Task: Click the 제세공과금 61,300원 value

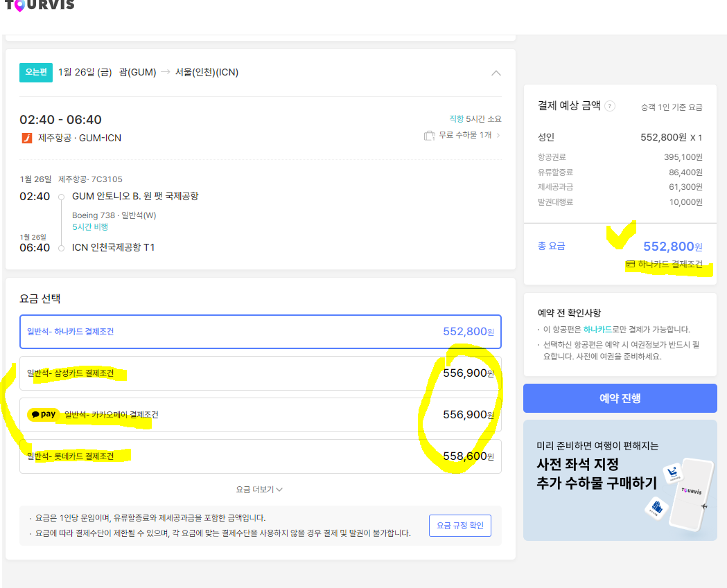Action: [685, 187]
